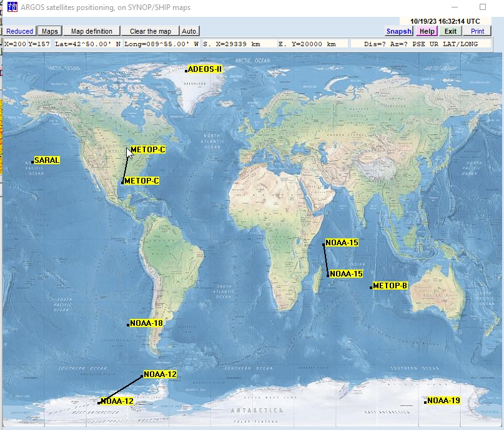504x430 pixels.
Task: Take a Snapsh. of the map
Action: pyautogui.click(x=398, y=31)
